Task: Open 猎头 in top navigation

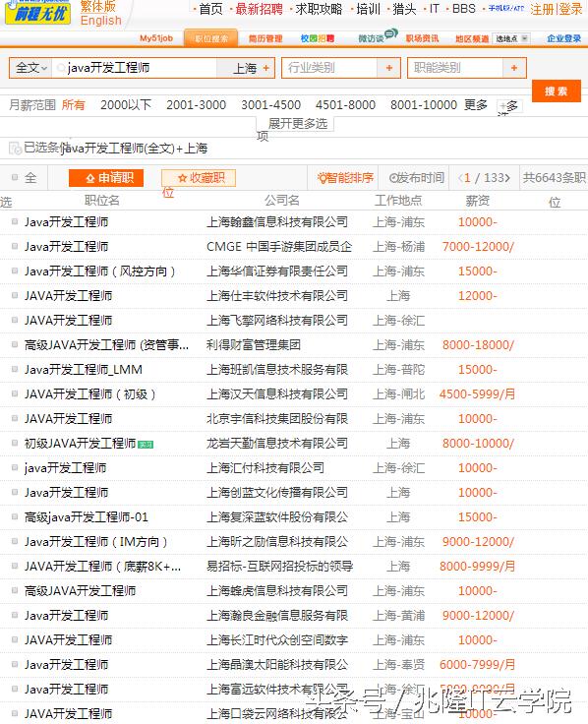Action: pyautogui.click(x=404, y=9)
